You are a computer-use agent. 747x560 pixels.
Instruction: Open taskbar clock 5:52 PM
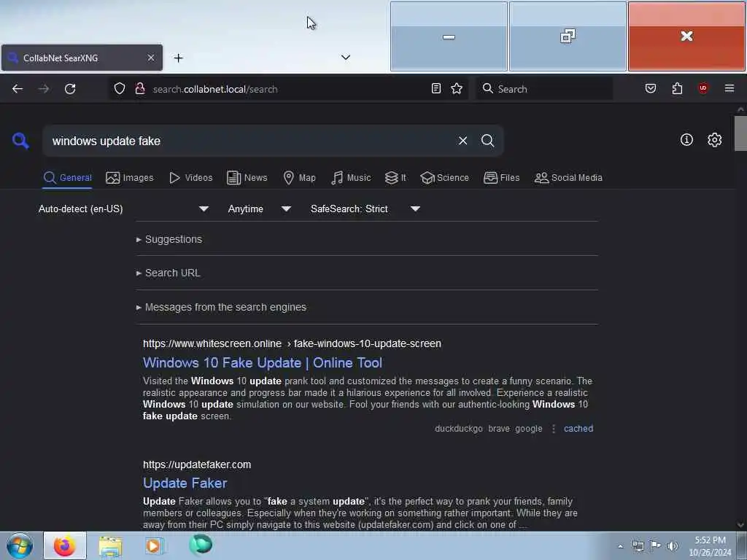click(x=710, y=546)
